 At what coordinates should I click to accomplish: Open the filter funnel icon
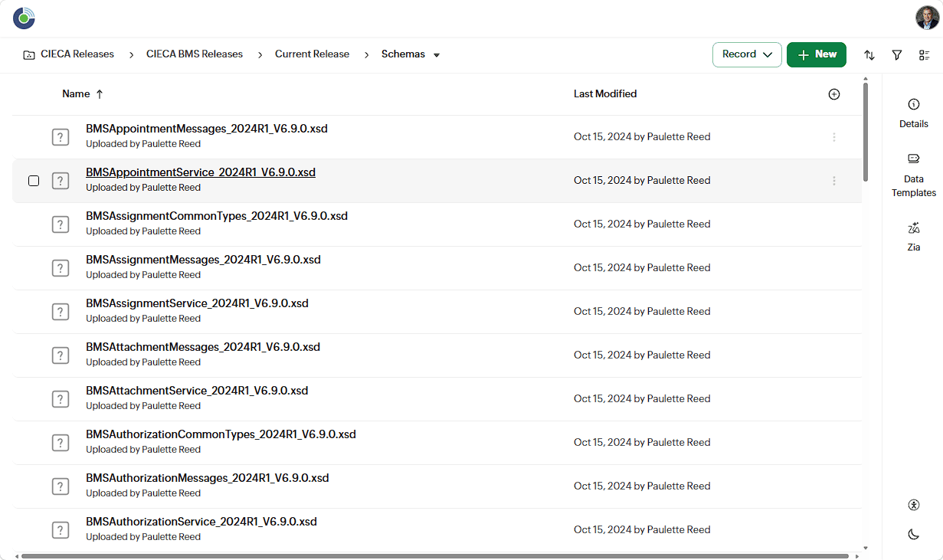(897, 55)
